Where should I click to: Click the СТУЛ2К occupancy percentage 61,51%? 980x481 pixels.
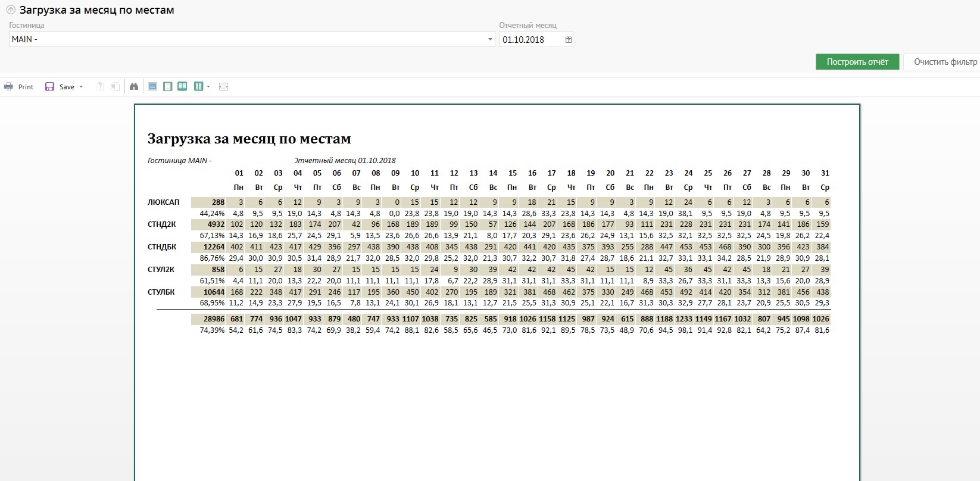pyautogui.click(x=212, y=281)
